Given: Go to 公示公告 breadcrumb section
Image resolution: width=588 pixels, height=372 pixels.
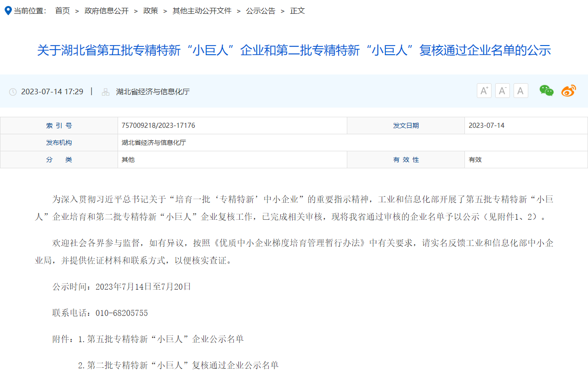Looking at the screenshot, I should click(260, 11).
